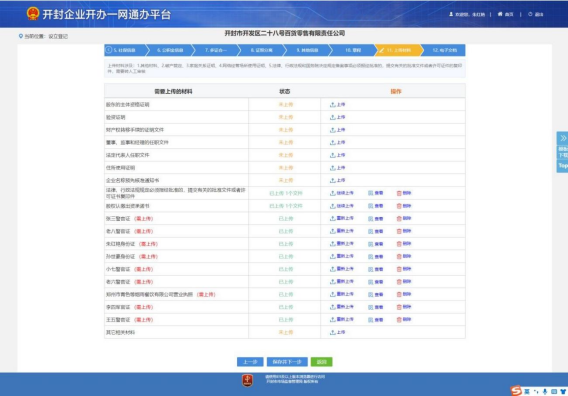Click the Sogou toolbar microphone icon
This screenshot has height=396, width=568.
click(x=544, y=392)
